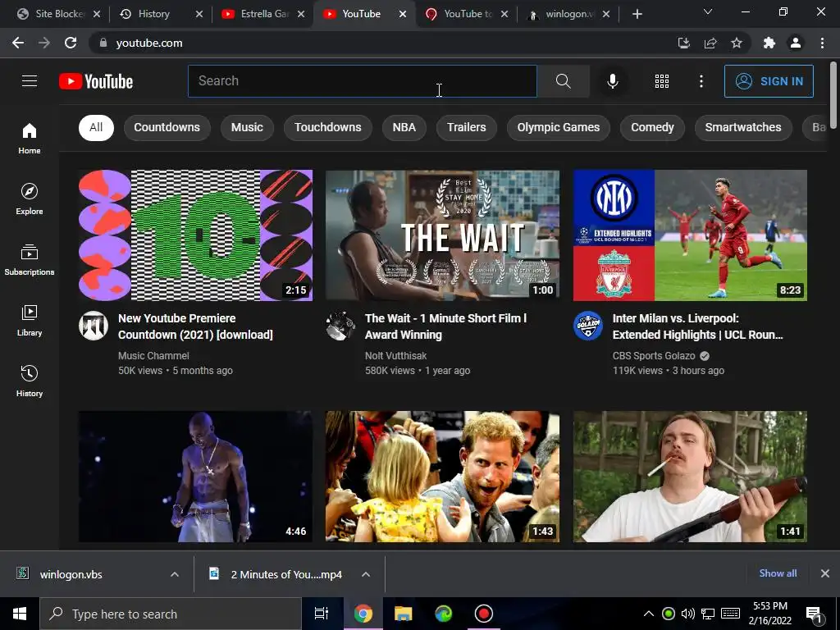The width and height of the screenshot is (840, 630).
Task: Select the Countdowns filter chip
Action: pos(167,127)
